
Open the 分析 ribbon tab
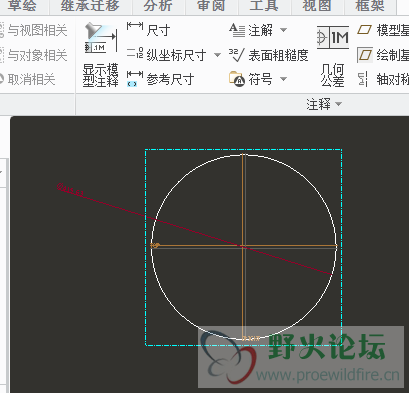point(158,5)
